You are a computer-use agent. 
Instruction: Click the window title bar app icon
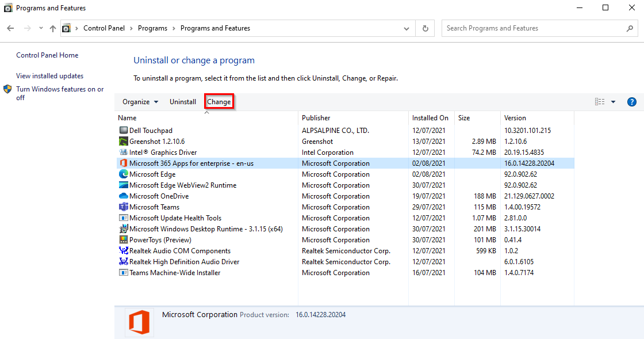8,8
